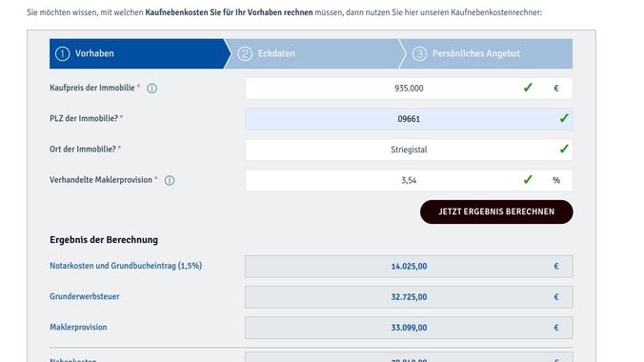Click the Jetzt Ergebnis Berechnen button
This screenshot has width=644, height=362.
point(496,212)
